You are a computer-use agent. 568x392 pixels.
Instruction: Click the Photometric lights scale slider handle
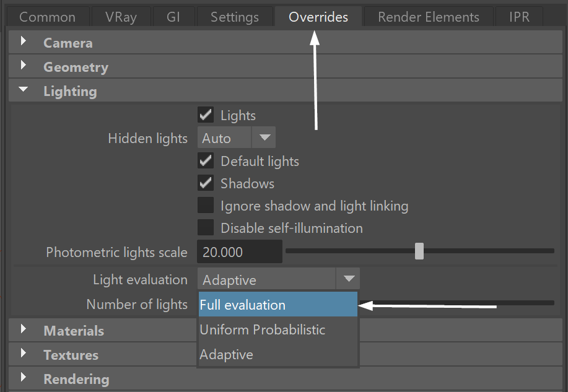419,251
